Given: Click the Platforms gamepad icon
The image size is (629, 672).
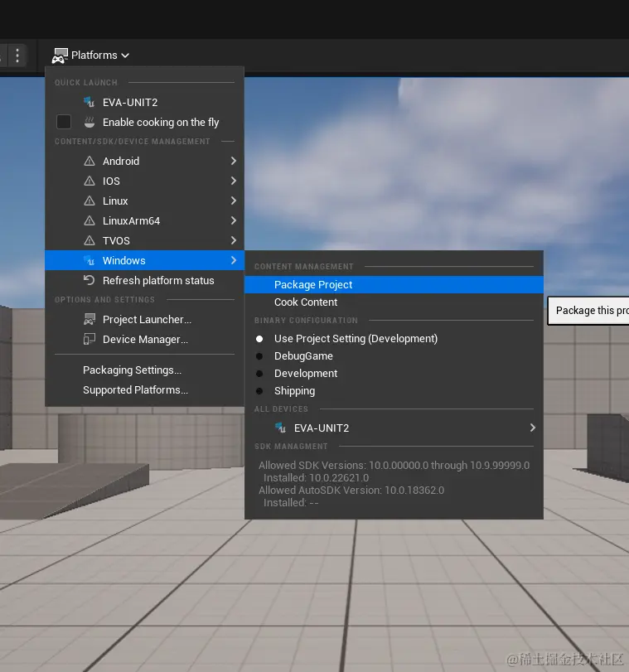Looking at the screenshot, I should (x=60, y=56).
